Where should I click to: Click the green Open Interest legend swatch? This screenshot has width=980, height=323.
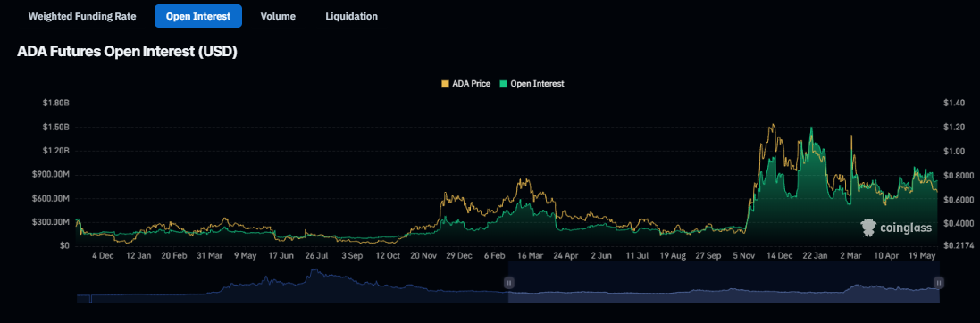tap(503, 83)
